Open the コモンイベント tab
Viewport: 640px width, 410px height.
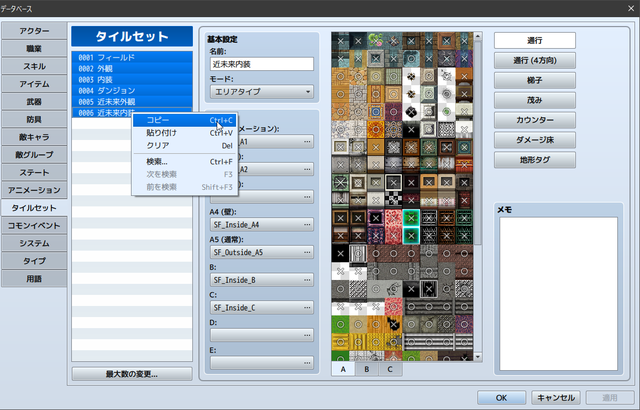(x=34, y=226)
